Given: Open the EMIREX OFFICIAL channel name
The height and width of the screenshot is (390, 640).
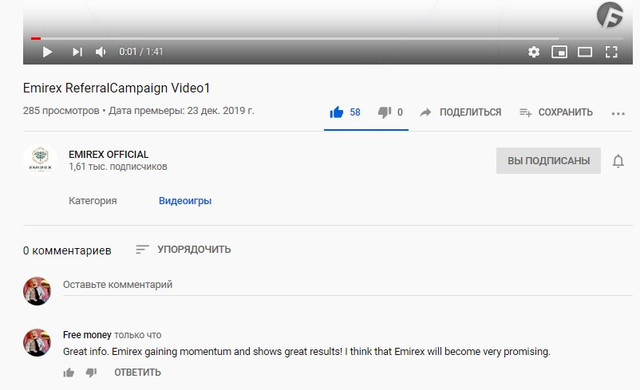Looking at the screenshot, I should (x=109, y=155).
